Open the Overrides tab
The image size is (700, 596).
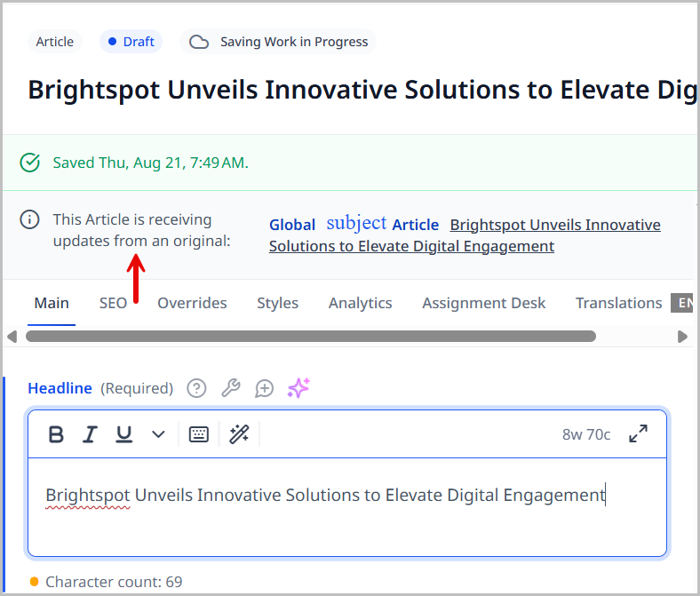(192, 303)
